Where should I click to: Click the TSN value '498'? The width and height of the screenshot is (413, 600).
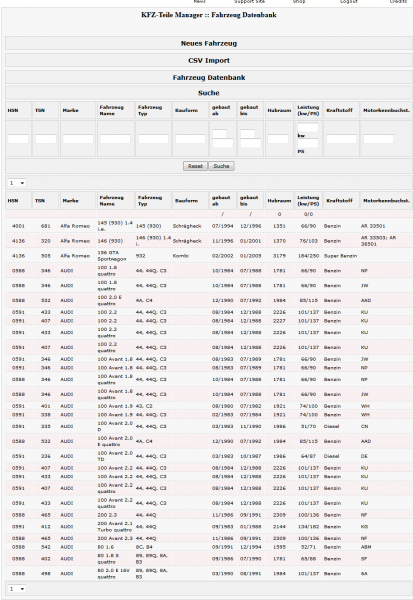(46, 574)
